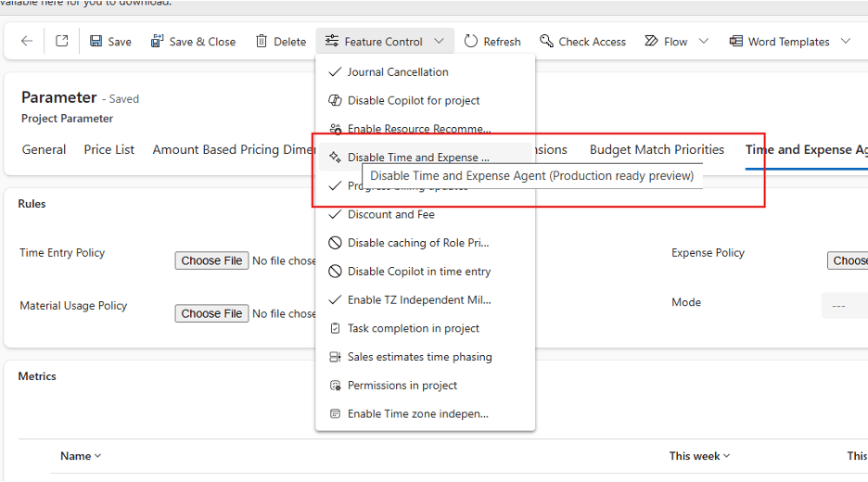Toggle the Discount and Fee feature
Screen dimensions: 868x482
pyautogui.click(x=390, y=215)
